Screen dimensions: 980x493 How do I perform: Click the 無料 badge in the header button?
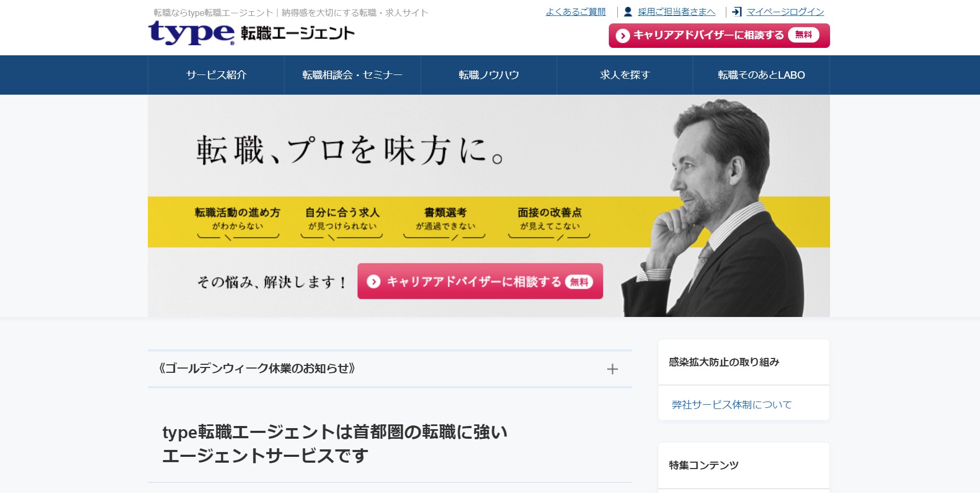(x=803, y=35)
